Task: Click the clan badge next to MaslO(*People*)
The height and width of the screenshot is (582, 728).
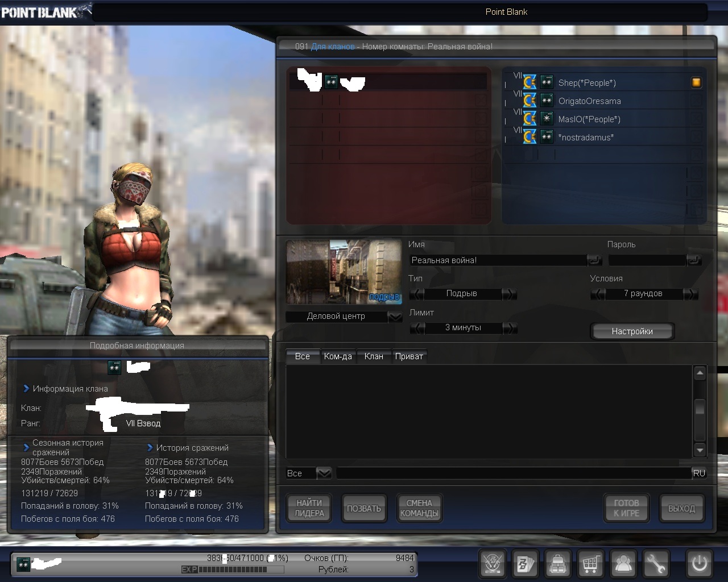Action: pos(530,119)
